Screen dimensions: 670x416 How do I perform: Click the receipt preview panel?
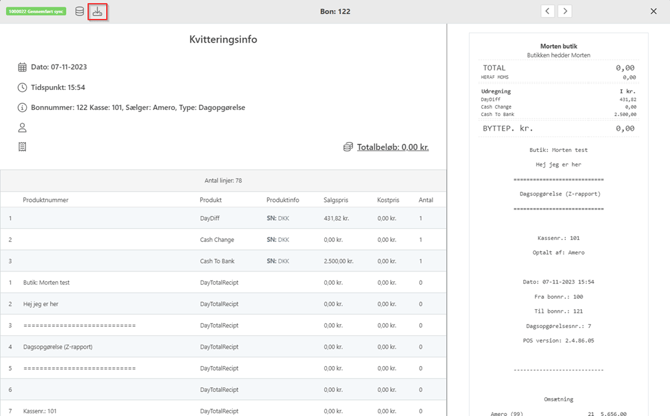click(x=558, y=220)
